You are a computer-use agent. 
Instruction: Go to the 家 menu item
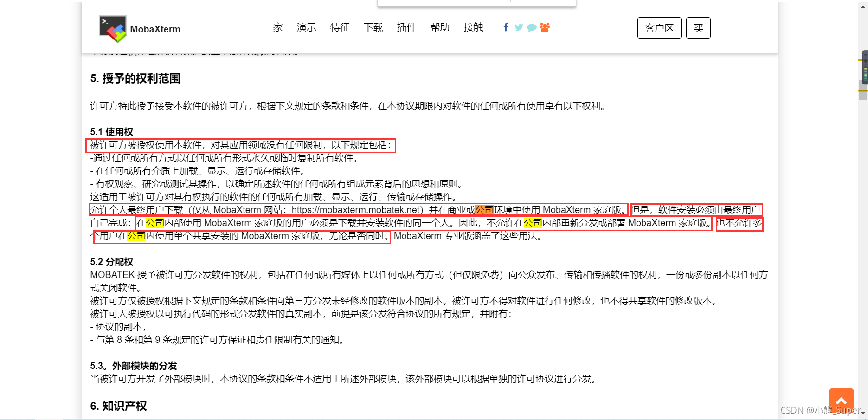tap(278, 27)
